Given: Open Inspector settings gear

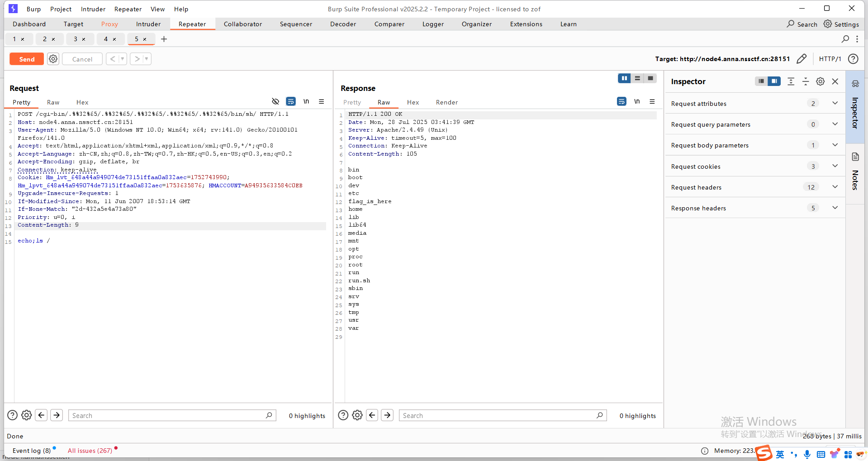Looking at the screenshot, I should (x=820, y=81).
